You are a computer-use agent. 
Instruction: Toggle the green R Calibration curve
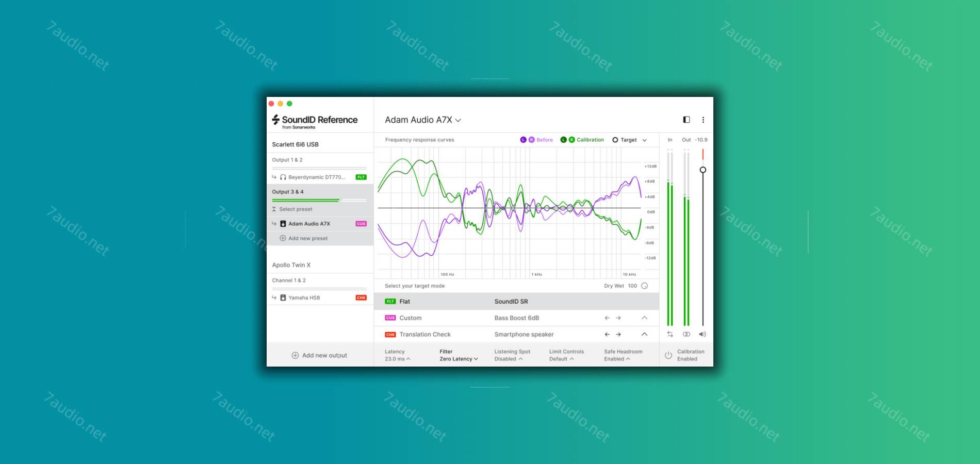(571, 140)
